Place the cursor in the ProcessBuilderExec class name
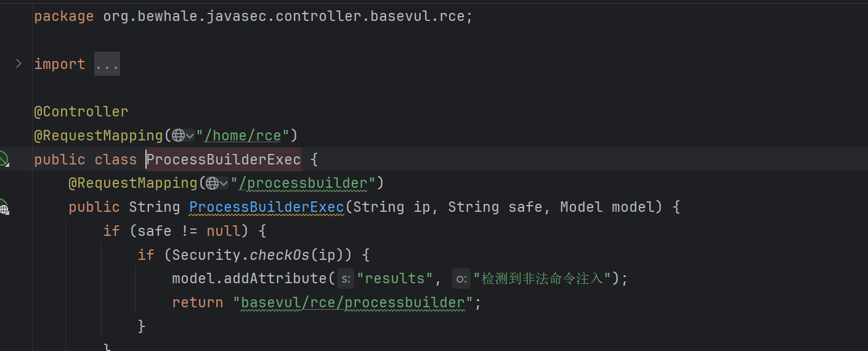This screenshot has width=868, height=351. [x=224, y=159]
